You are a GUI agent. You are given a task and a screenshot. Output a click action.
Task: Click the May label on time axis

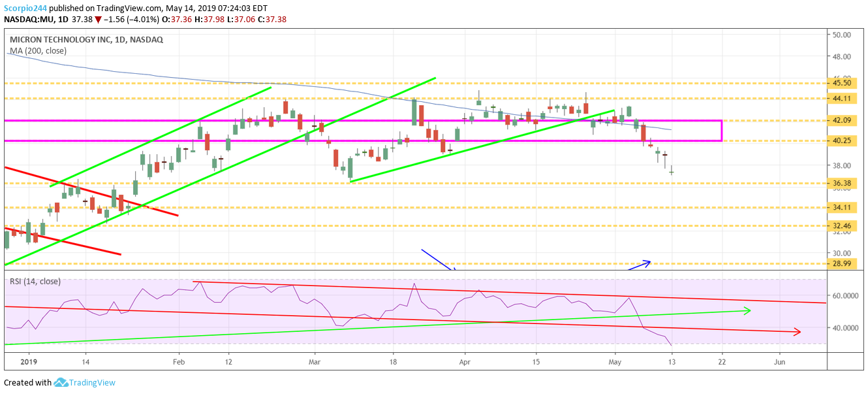coord(615,361)
